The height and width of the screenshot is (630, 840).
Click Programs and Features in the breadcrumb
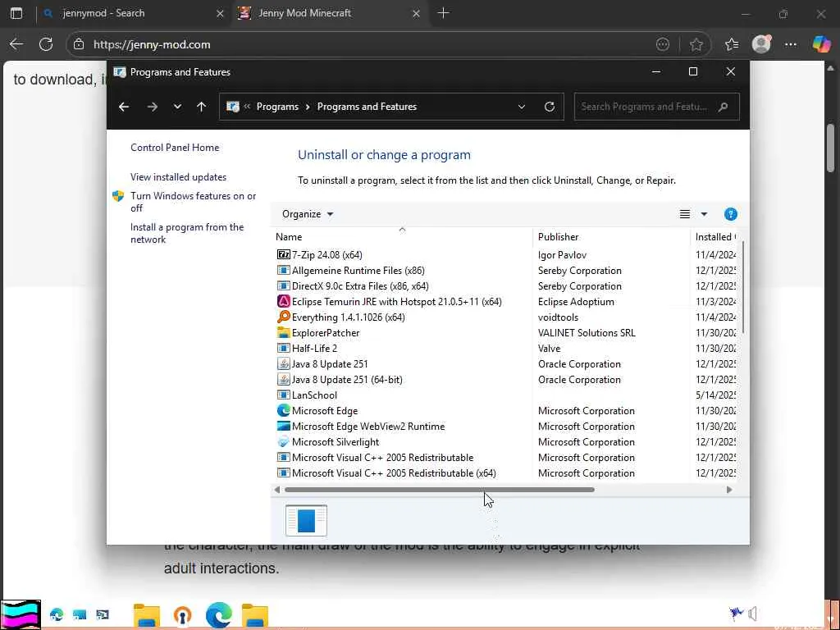[x=367, y=107]
